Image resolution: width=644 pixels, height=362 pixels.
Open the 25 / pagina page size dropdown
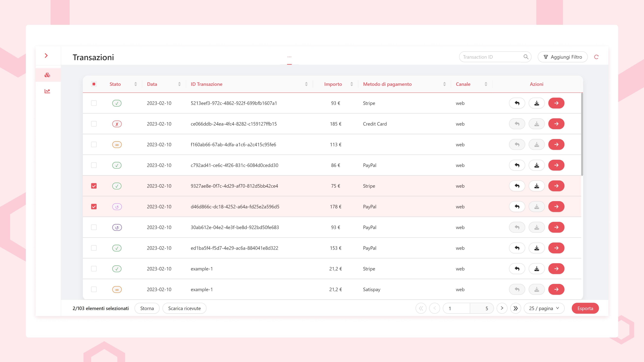pos(544,308)
